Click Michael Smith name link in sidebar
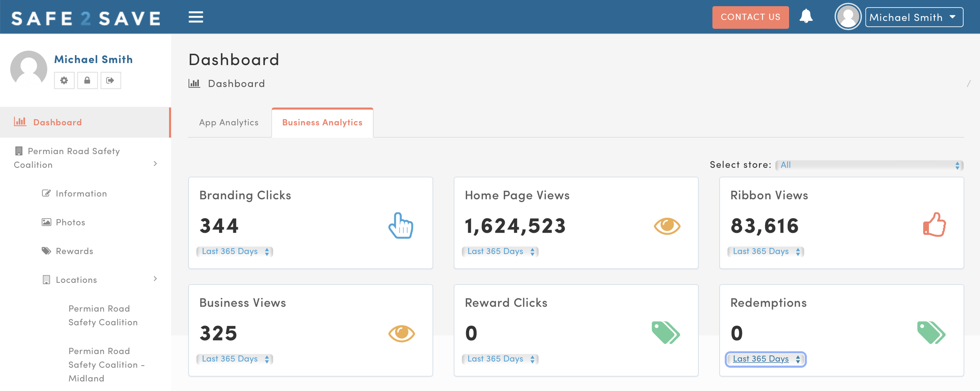The height and width of the screenshot is (391, 980). click(x=93, y=59)
